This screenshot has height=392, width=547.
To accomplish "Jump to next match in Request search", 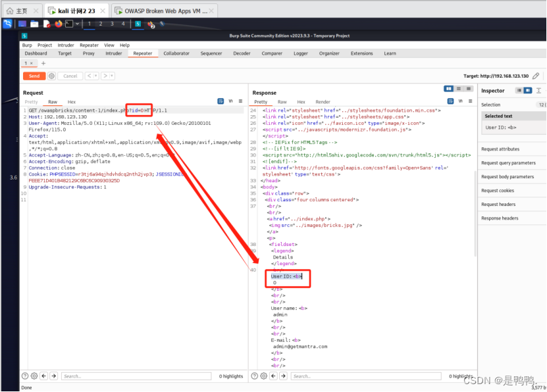I will [x=54, y=376].
